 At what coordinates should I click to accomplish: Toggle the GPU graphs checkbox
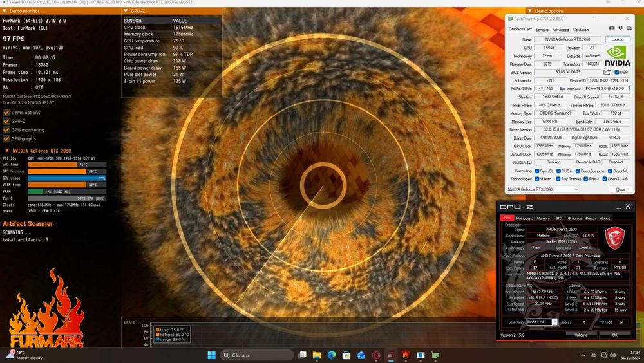tap(6, 139)
